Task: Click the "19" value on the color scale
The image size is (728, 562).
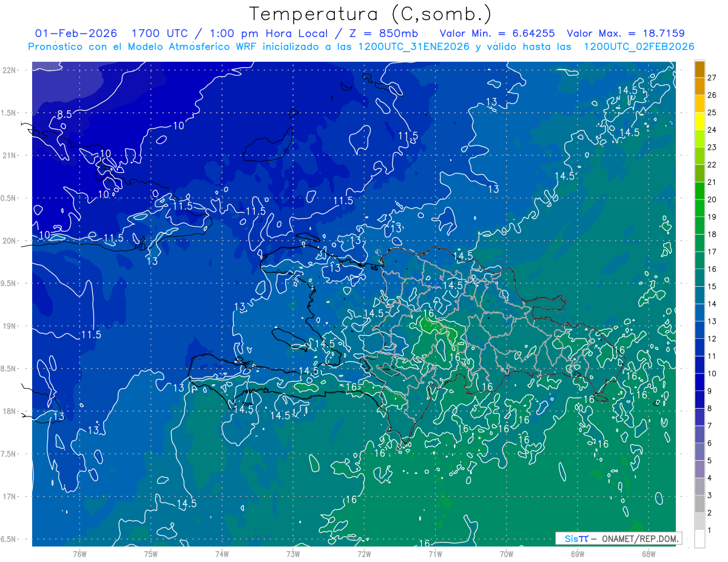Action: pyautogui.click(x=712, y=217)
